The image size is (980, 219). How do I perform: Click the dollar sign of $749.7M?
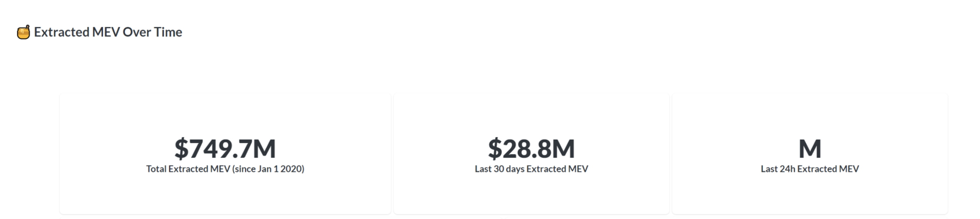point(181,149)
